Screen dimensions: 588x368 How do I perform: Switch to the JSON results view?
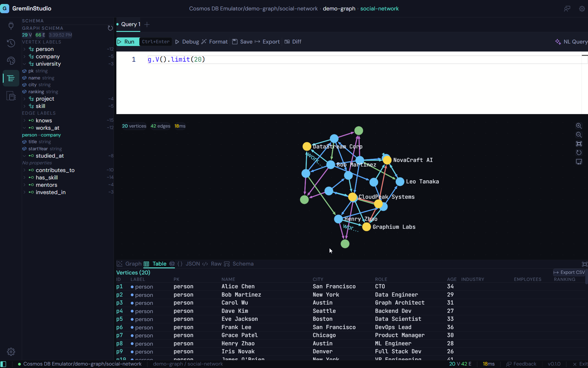pos(192,264)
